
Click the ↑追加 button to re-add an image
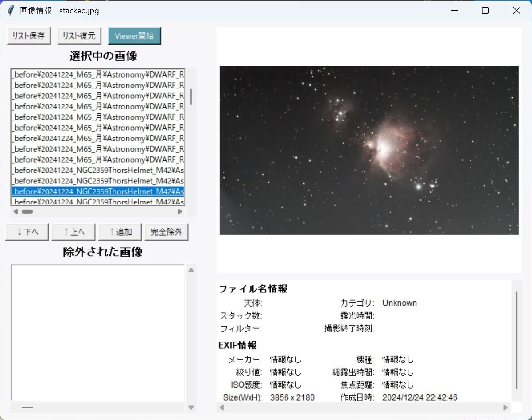[120, 232]
